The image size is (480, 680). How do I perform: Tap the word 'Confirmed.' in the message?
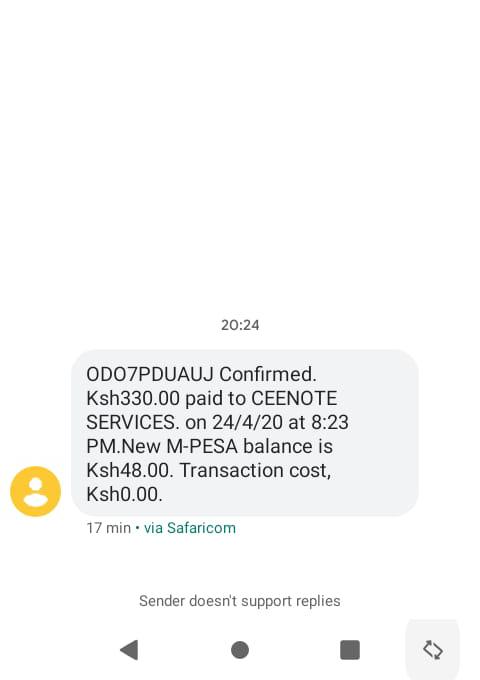(268, 374)
